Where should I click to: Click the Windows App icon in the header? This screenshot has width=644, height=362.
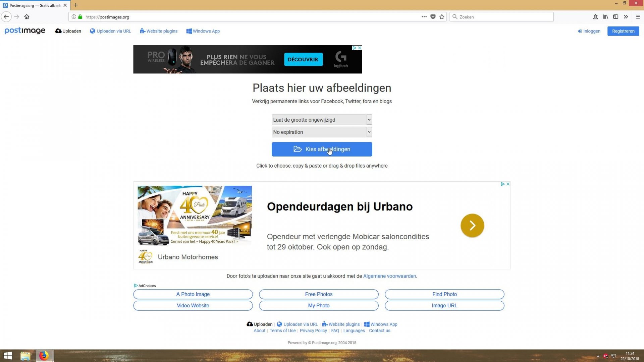(x=189, y=31)
